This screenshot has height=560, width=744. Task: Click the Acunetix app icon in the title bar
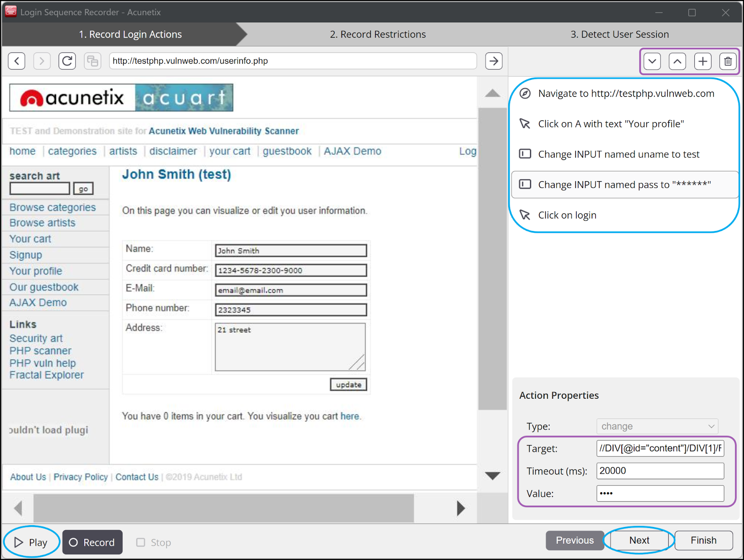click(11, 12)
